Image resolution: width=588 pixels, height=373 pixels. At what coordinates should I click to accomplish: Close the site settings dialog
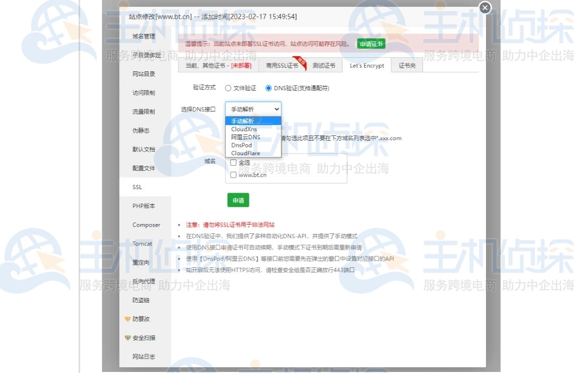[484, 8]
